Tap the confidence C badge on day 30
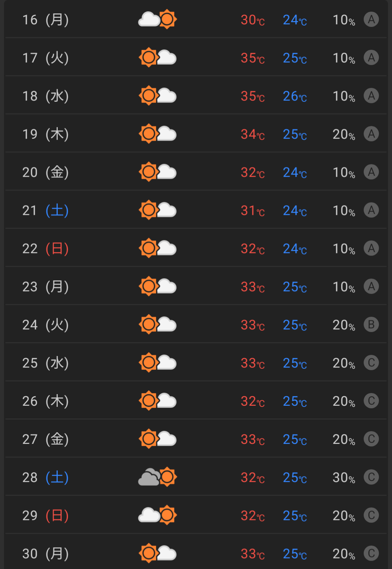This screenshot has width=392, height=569. point(371,553)
